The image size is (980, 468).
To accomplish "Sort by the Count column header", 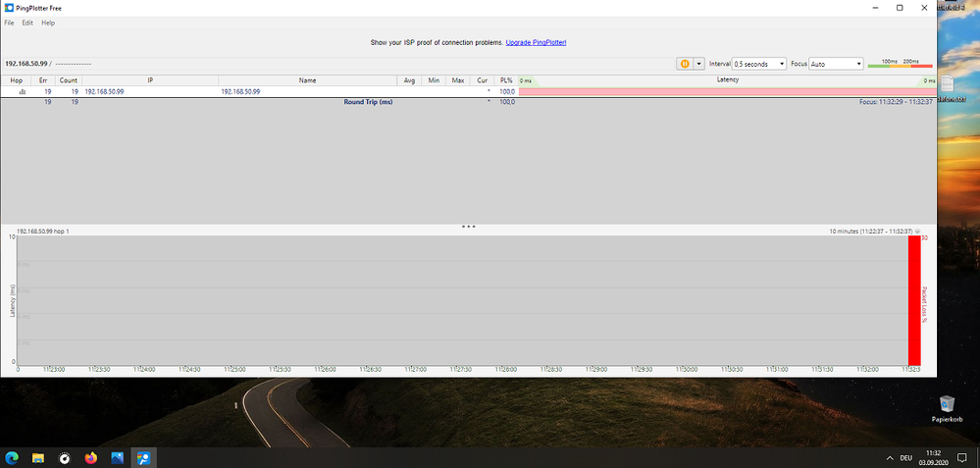I will click(68, 80).
